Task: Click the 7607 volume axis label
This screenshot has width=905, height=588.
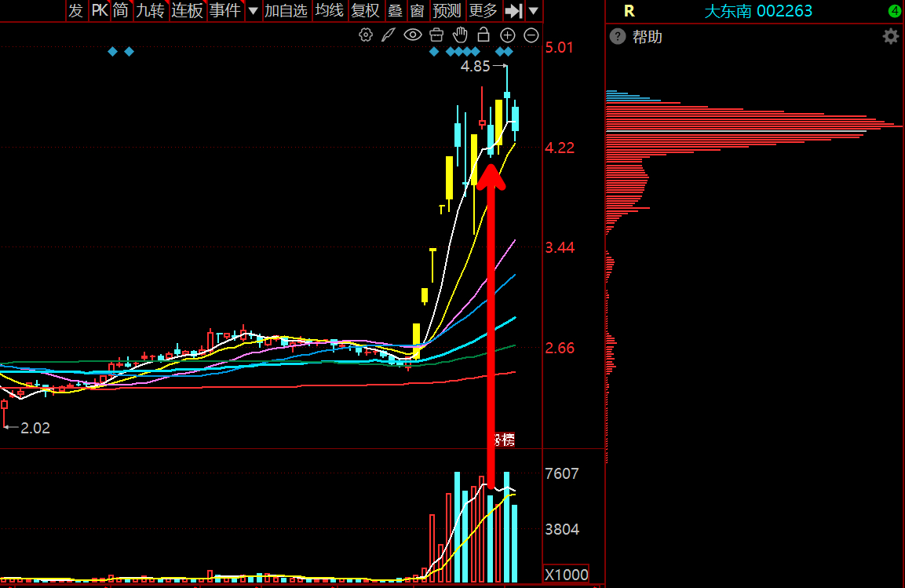Action: pos(561,473)
